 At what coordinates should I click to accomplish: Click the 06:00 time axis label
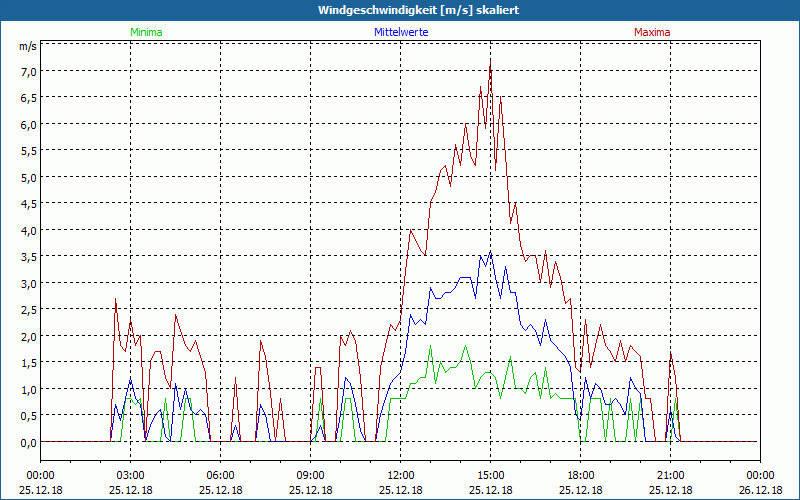pyautogui.click(x=220, y=475)
